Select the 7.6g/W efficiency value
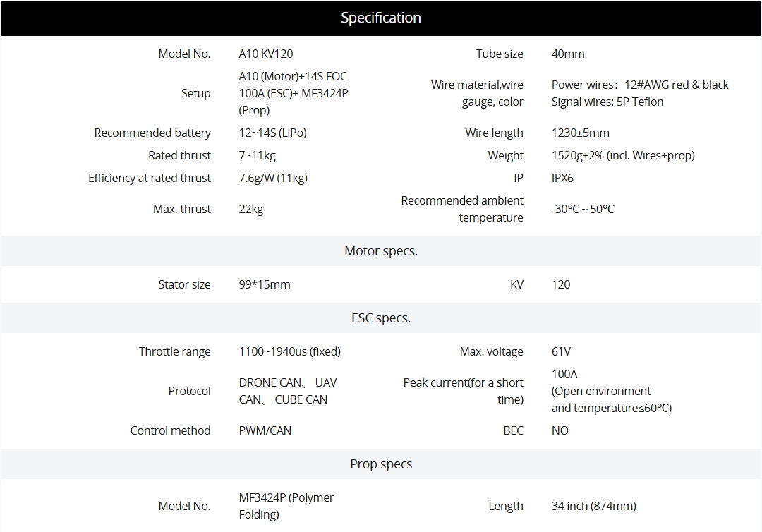762x532 pixels. [273, 178]
